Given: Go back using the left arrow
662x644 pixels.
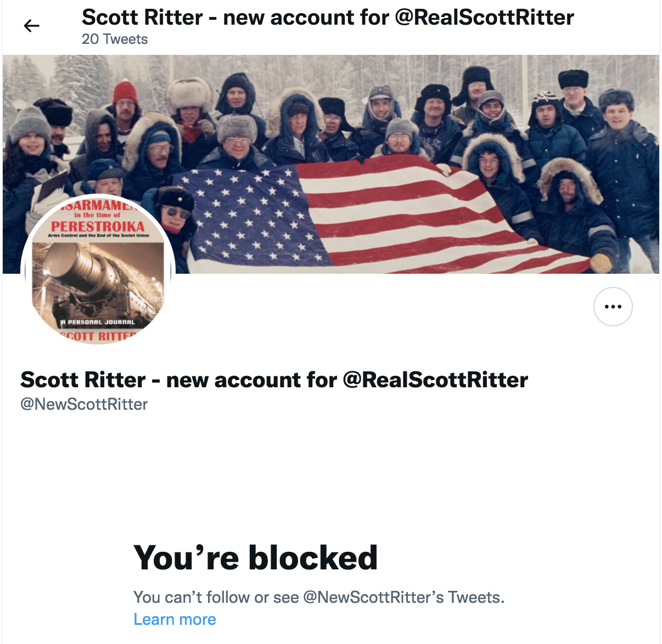Looking at the screenshot, I should (x=32, y=26).
